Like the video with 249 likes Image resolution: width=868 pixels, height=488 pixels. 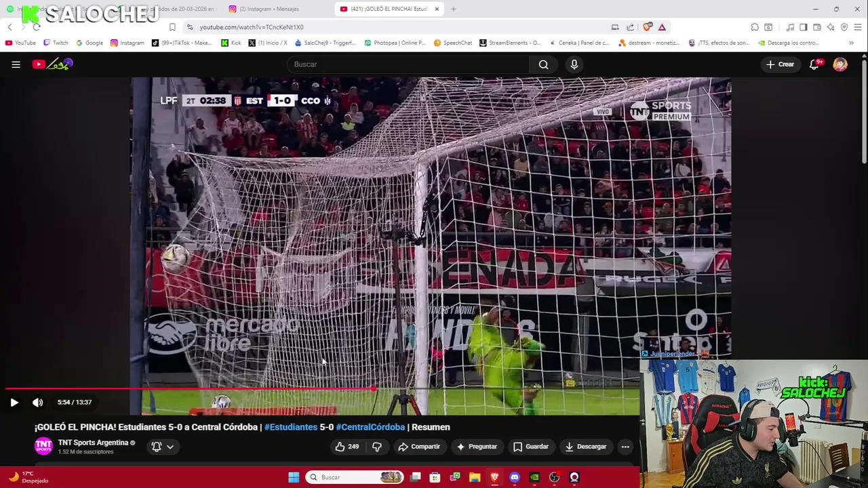point(347,447)
